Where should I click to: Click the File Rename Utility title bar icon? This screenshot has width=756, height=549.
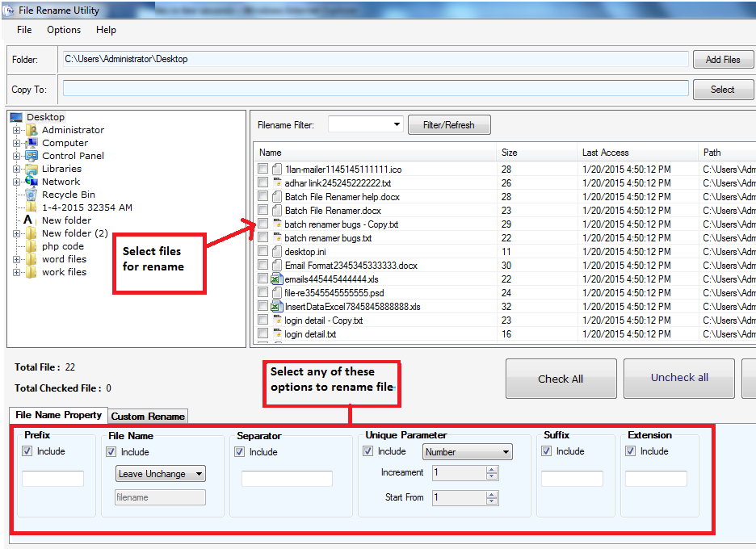[8, 10]
